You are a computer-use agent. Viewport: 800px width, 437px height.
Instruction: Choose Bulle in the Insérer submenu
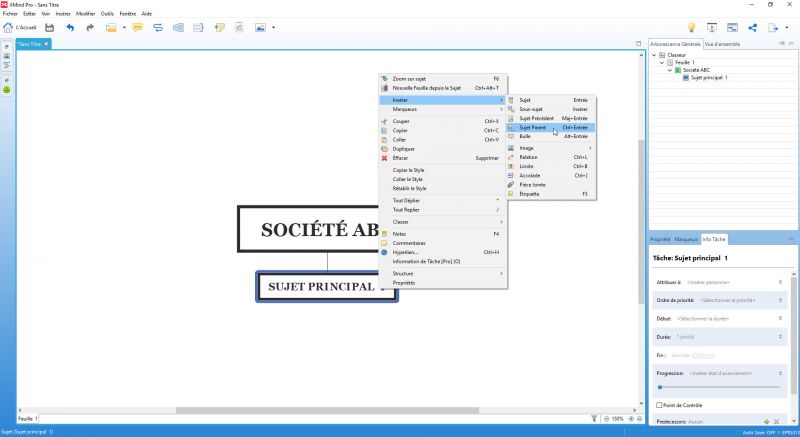click(x=551, y=137)
